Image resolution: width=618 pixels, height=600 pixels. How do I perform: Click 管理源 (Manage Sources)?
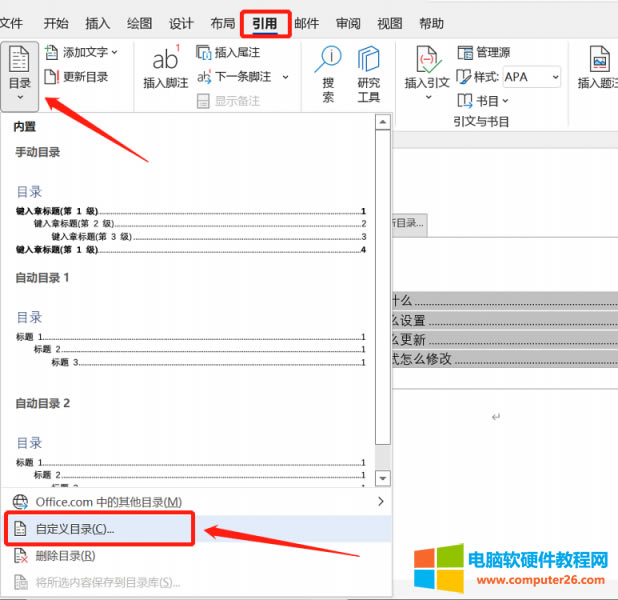pyautogui.click(x=484, y=53)
